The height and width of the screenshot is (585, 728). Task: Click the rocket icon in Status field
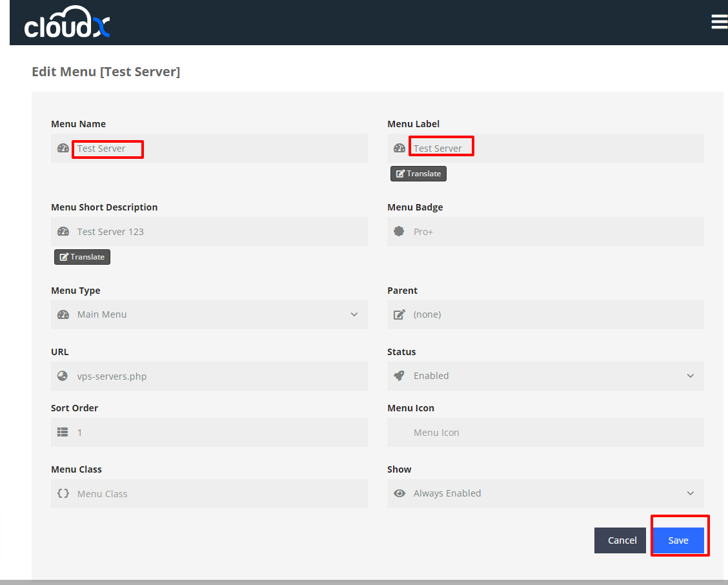(399, 375)
